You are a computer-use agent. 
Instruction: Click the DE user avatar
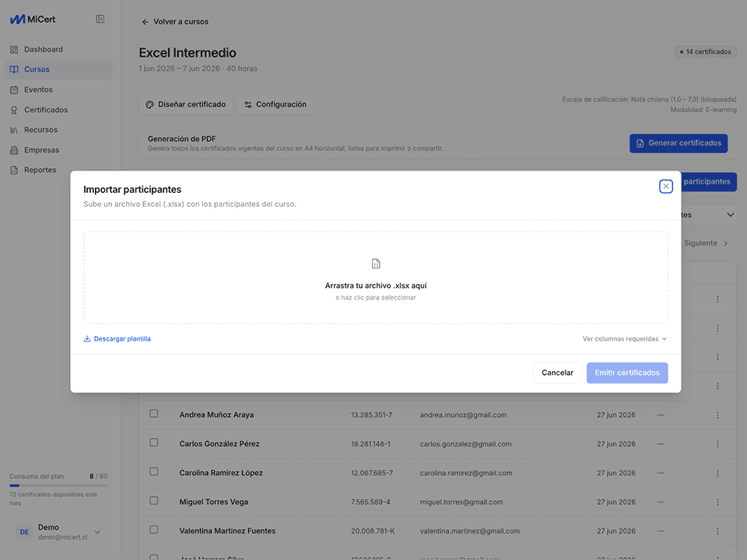pyautogui.click(x=24, y=532)
